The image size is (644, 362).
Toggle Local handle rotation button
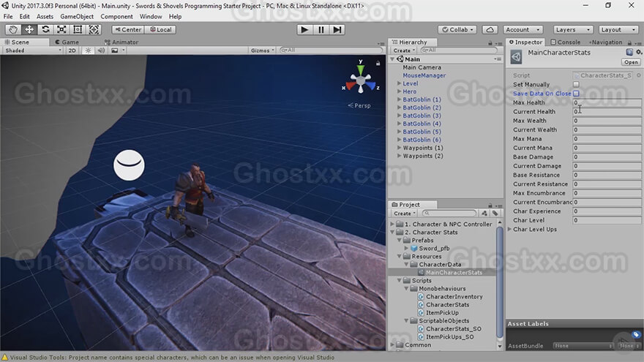[160, 29]
